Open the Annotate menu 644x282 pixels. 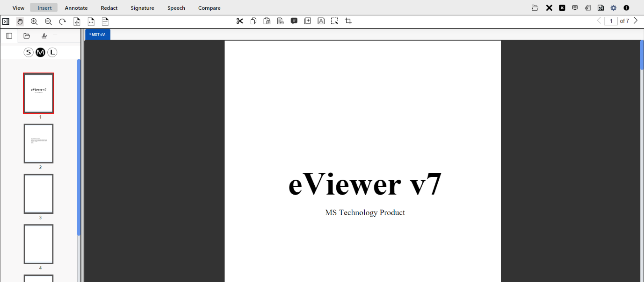76,8
